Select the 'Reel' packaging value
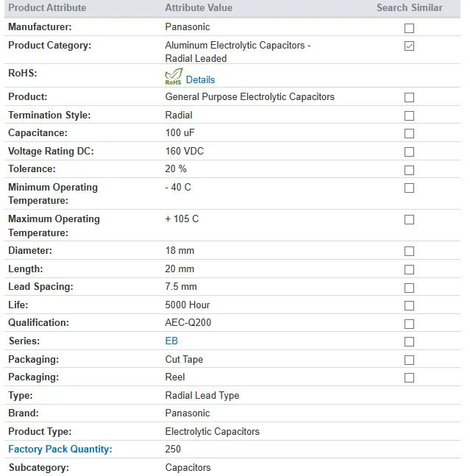The height and width of the screenshot is (476, 470). (175, 377)
